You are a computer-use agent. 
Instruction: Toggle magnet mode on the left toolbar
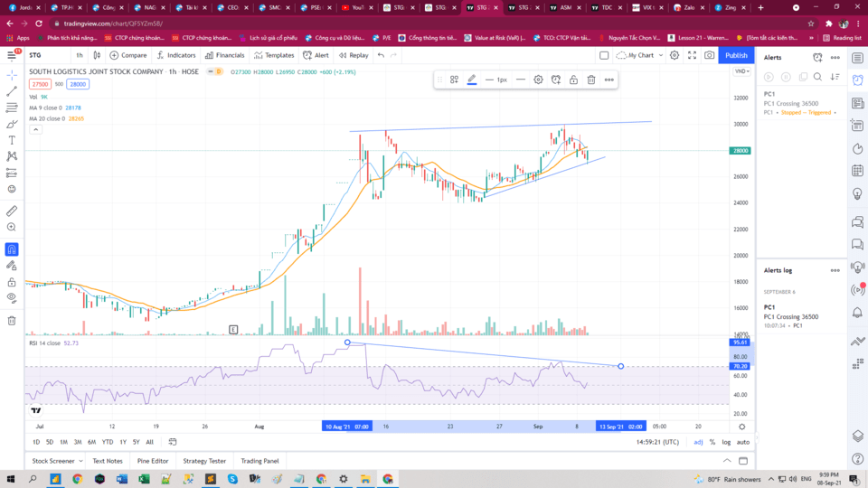click(12, 249)
